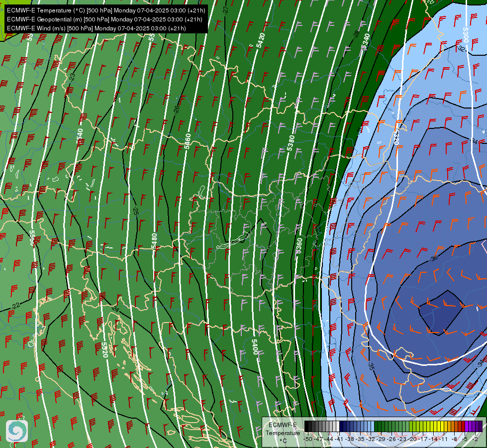Click the '-27' isotherm label near the top

226,9
